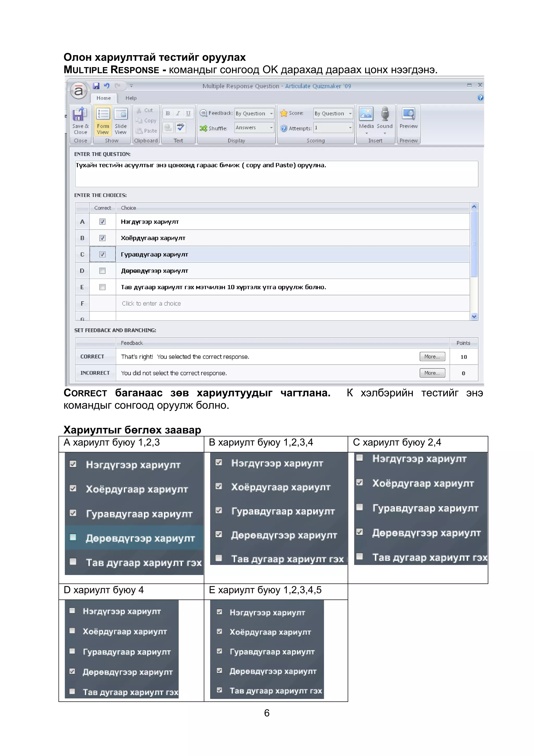This screenshot has height=756, width=534.
Task: Click More button for INCORRECT feedback
Action: 432,373
